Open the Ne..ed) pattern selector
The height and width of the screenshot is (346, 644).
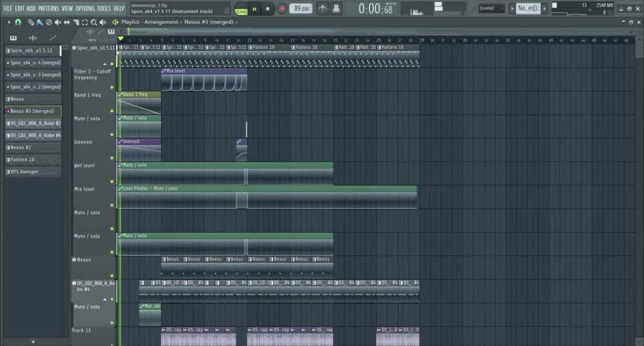528,8
